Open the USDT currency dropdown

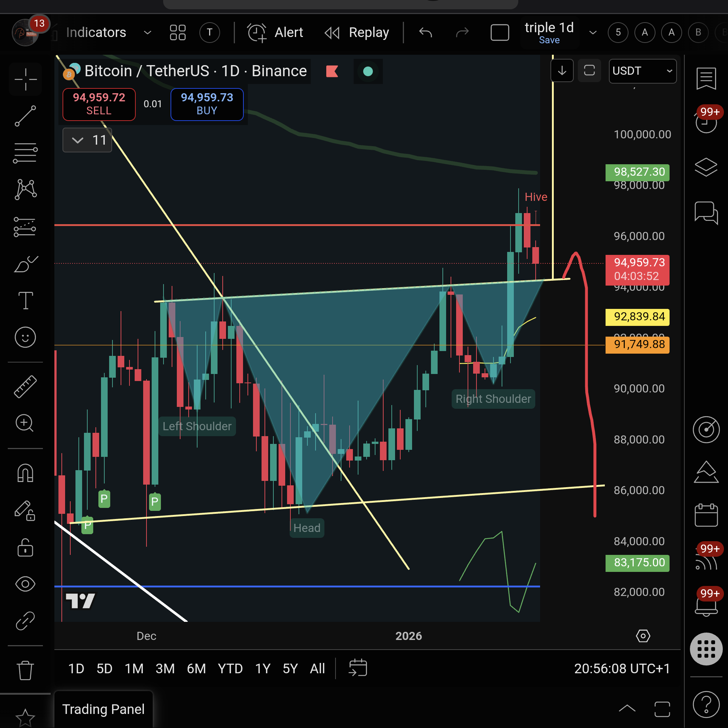pos(643,71)
